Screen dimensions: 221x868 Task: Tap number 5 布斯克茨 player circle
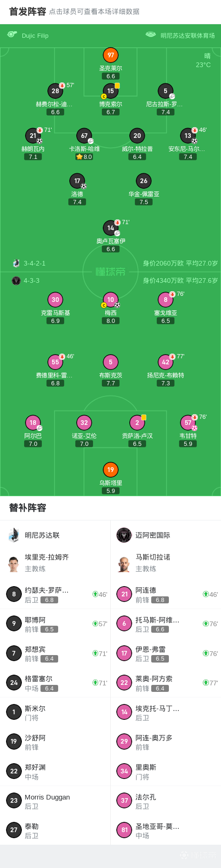pos(110,362)
